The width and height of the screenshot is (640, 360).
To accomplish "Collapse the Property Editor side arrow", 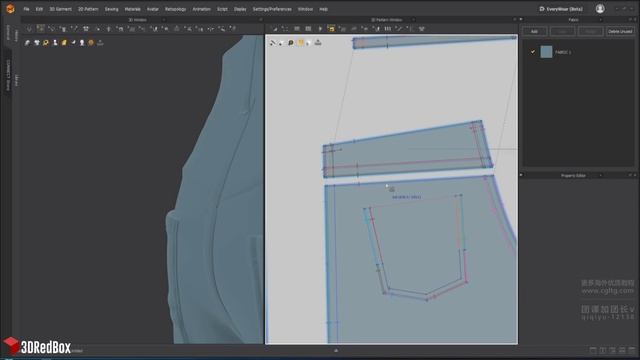I will click(521, 175).
